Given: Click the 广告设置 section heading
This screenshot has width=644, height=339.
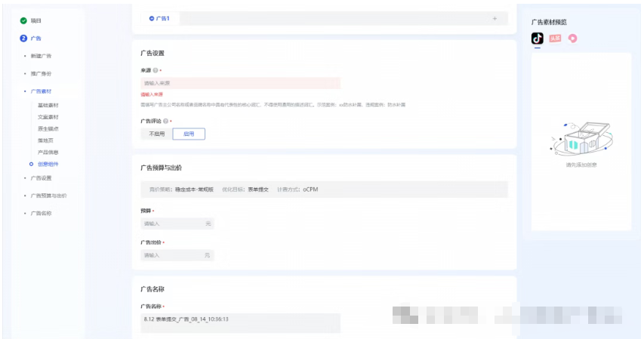Looking at the screenshot, I should coord(153,53).
